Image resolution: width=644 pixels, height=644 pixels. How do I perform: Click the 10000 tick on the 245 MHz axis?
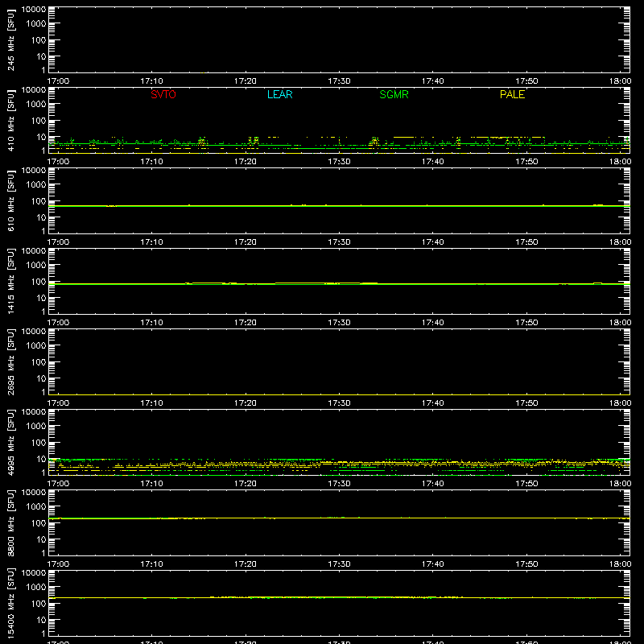point(34,10)
